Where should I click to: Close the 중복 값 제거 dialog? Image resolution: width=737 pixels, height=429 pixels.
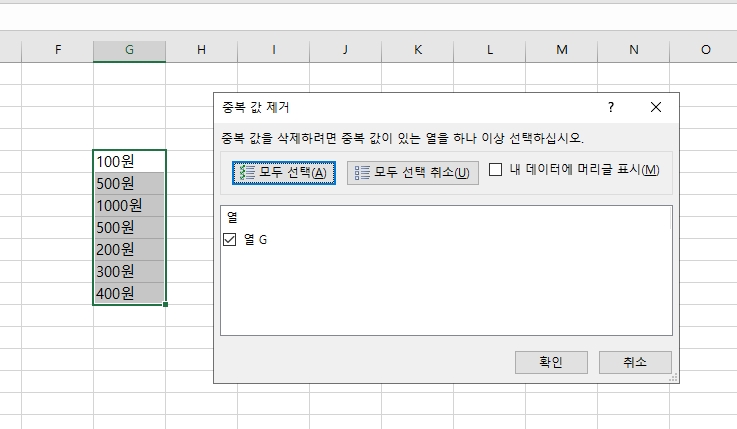pyautogui.click(x=656, y=108)
